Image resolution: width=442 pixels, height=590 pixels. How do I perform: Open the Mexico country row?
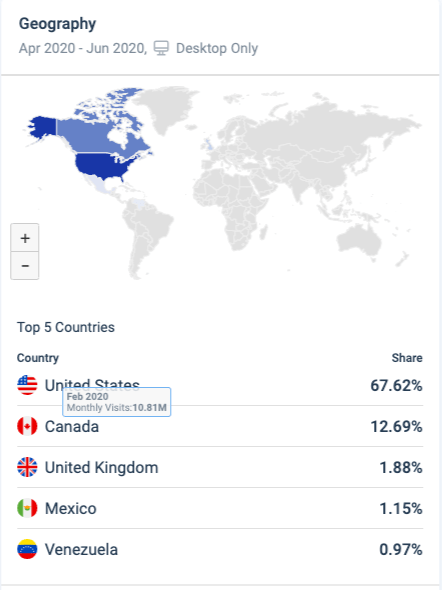pos(220,508)
